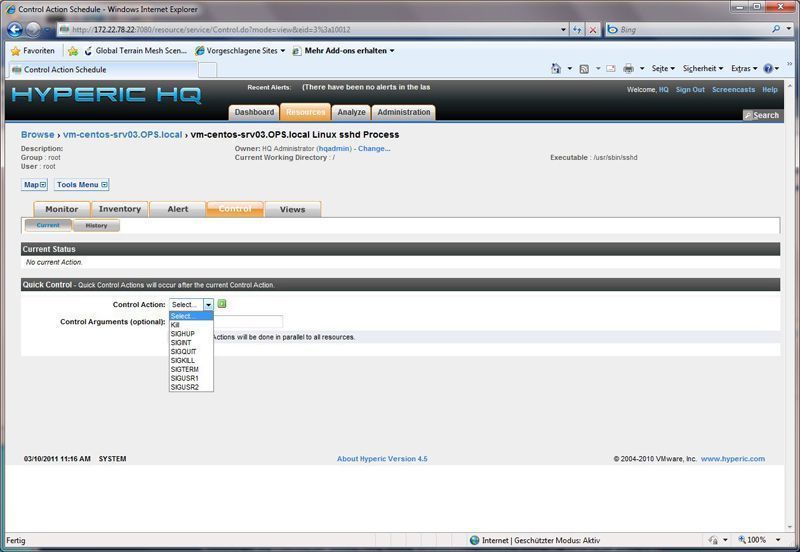Viewport: 800px width, 552px height.
Task: Select the Current sub-tab
Action: tap(48, 225)
